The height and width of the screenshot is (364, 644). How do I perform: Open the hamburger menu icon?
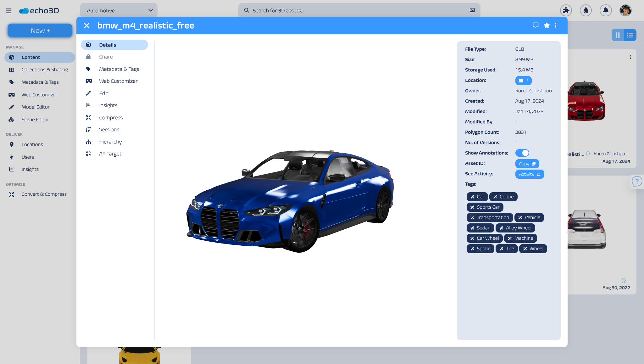coord(9,11)
